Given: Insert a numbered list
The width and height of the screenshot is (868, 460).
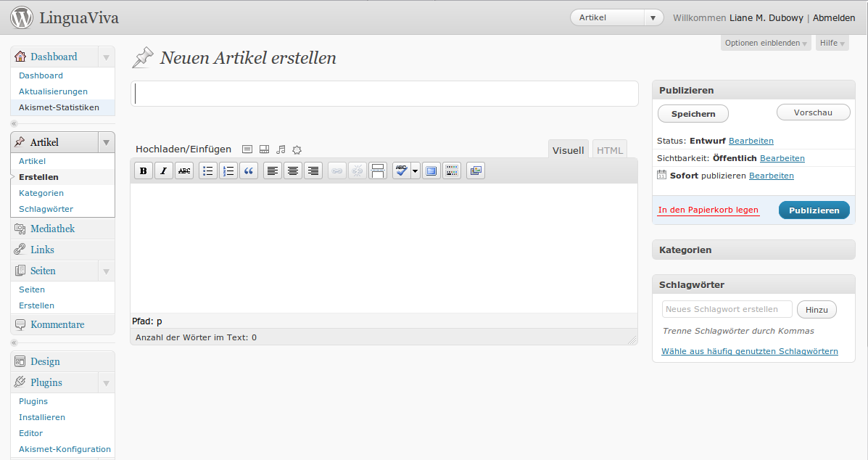Looking at the screenshot, I should click(228, 171).
